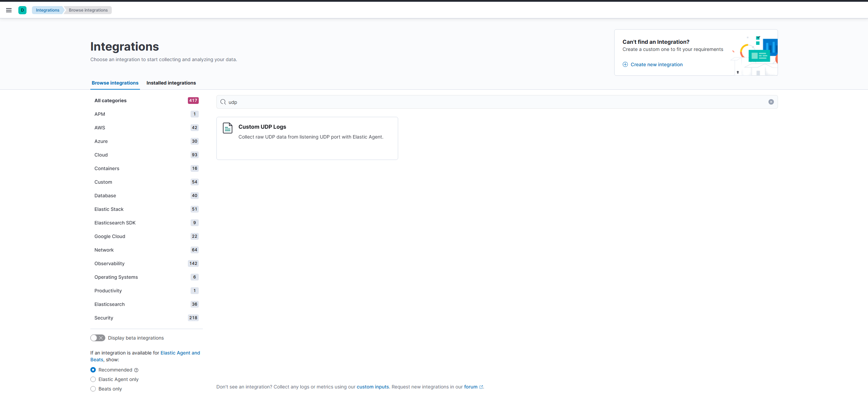Filter by Database category

(146, 196)
